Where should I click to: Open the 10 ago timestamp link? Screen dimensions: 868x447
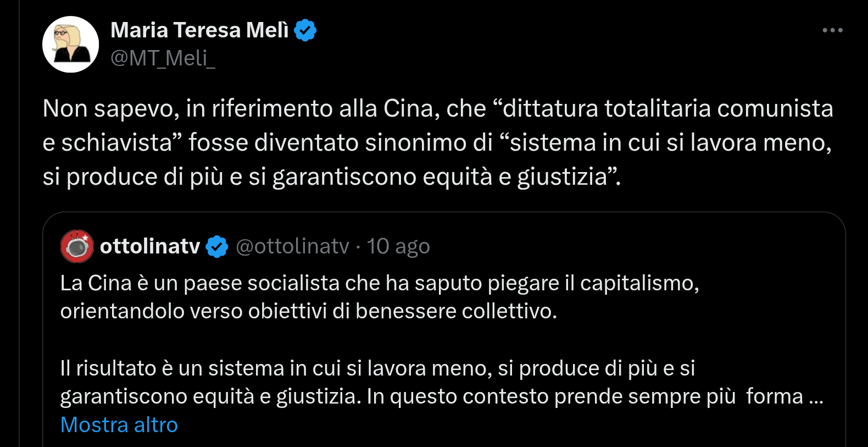398,246
